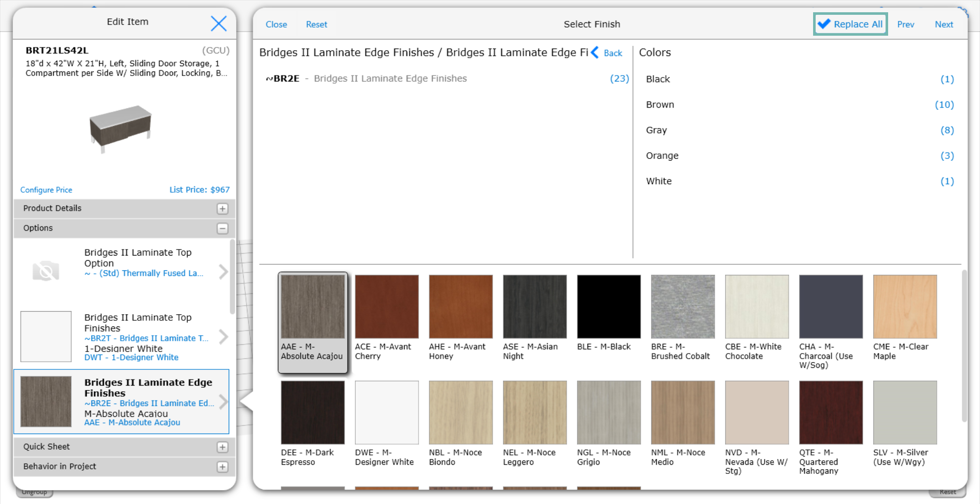
Task: Pick the BRE M-Brushed Cobalt finish
Action: click(683, 307)
